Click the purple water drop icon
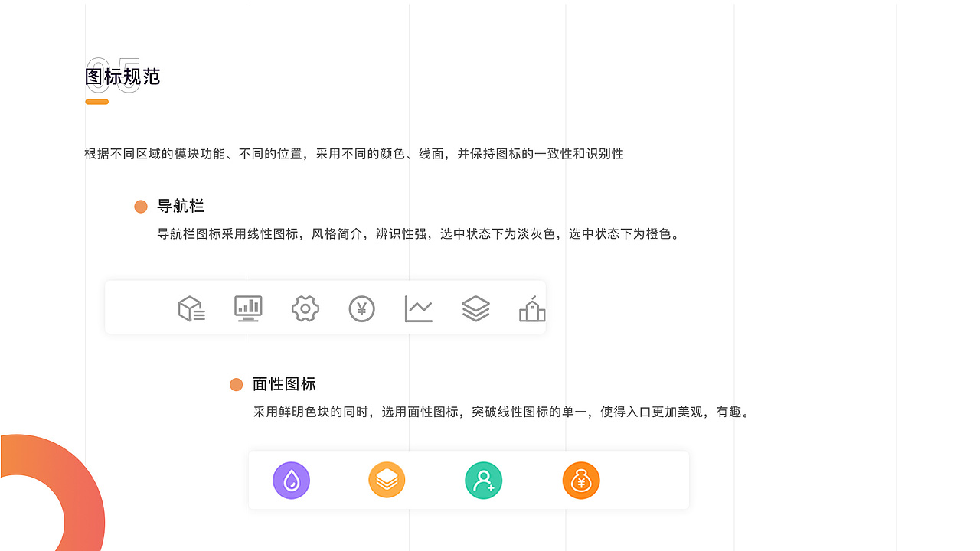Image resolution: width=980 pixels, height=551 pixels. (291, 481)
